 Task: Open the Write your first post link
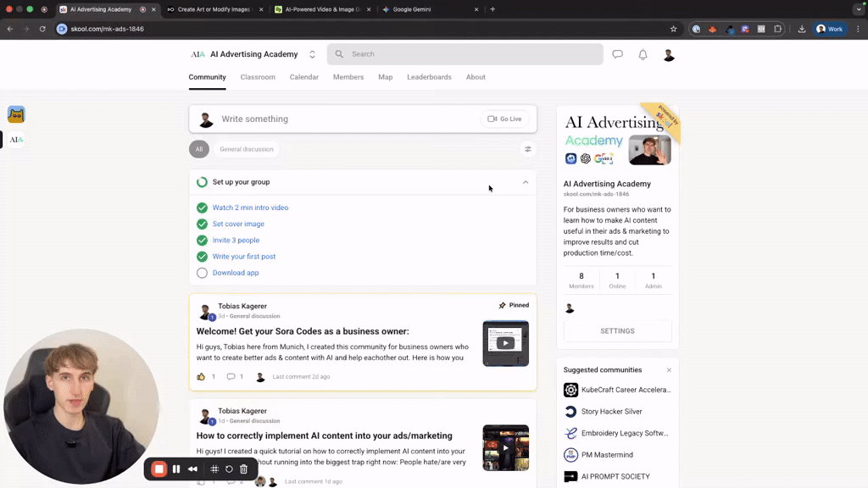(244, 256)
